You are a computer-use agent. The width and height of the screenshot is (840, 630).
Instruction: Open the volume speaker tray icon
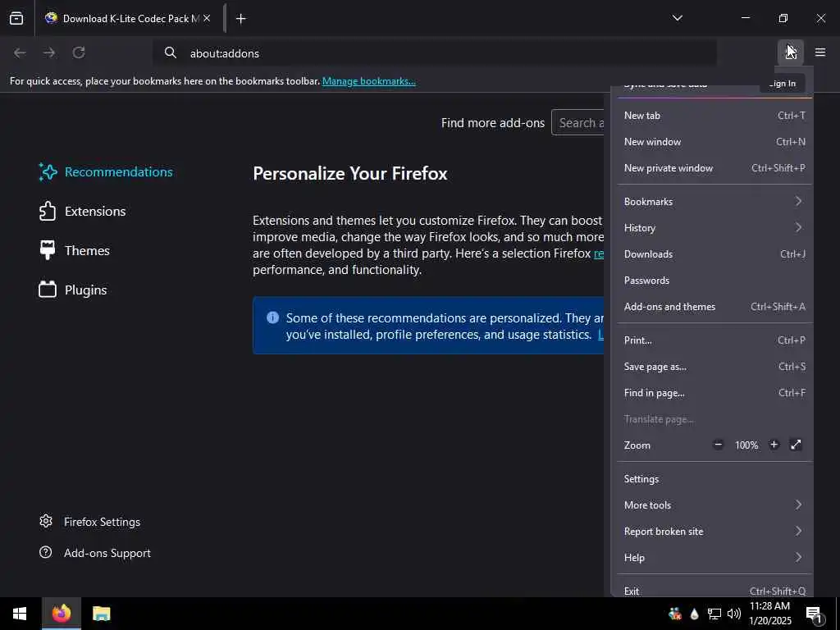pyautogui.click(x=734, y=614)
